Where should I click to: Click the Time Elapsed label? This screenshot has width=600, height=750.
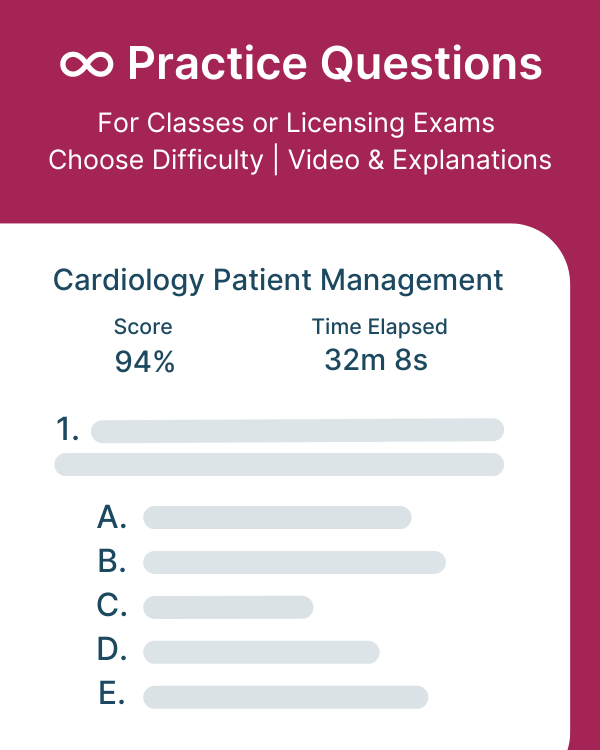[380, 327]
